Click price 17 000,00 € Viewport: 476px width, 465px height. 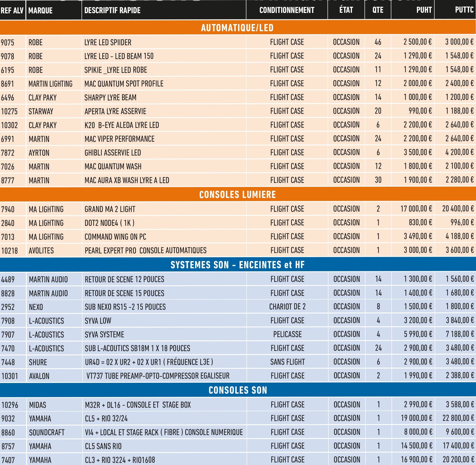(416, 209)
